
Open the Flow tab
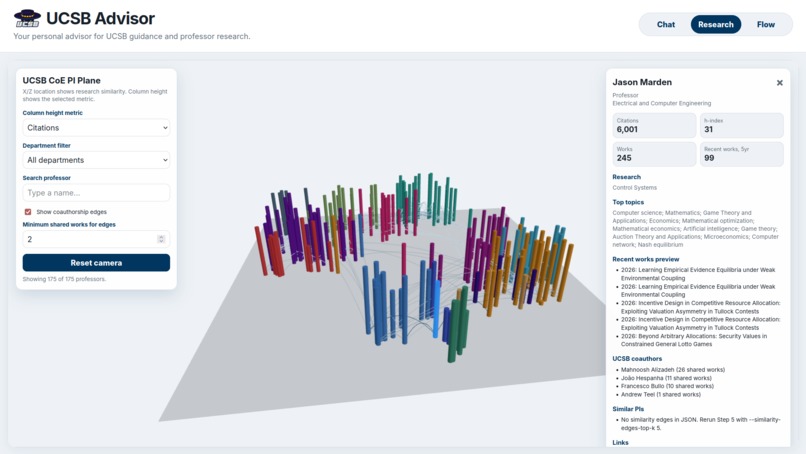pyautogui.click(x=765, y=24)
